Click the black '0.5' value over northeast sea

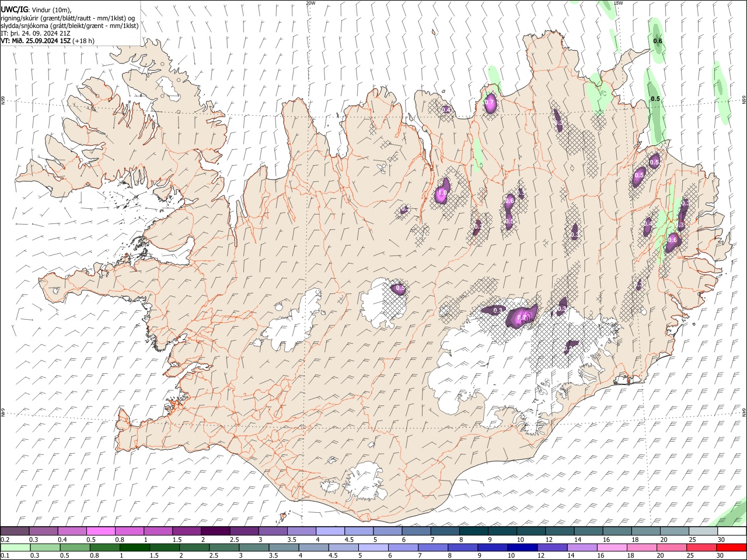pyautogui.click(x=655, y=99)
